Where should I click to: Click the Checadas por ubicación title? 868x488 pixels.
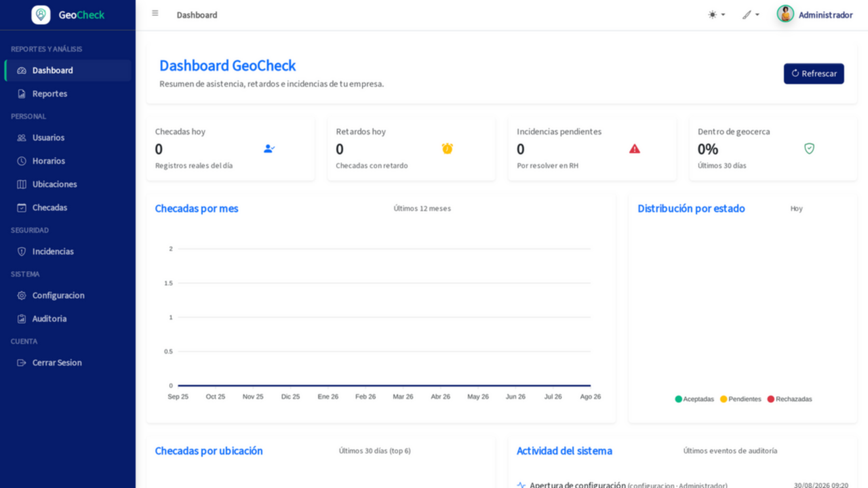pyautogui.click(x=209, y=451)
